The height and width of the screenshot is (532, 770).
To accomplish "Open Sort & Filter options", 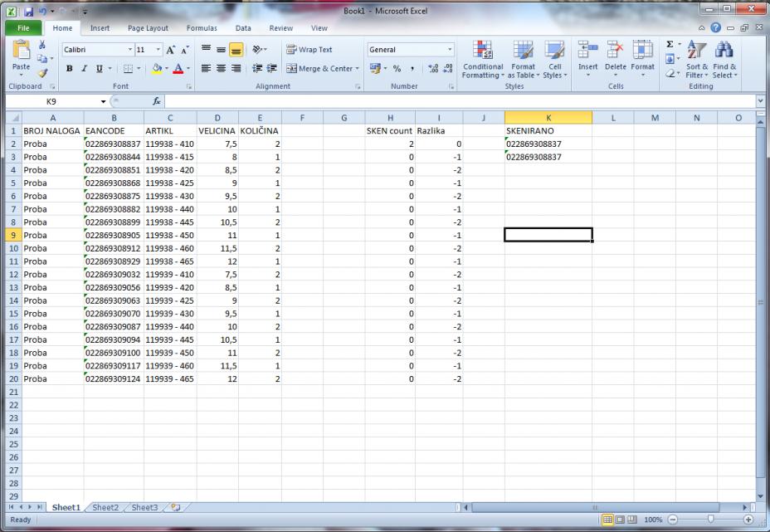I will click(697, 60).
